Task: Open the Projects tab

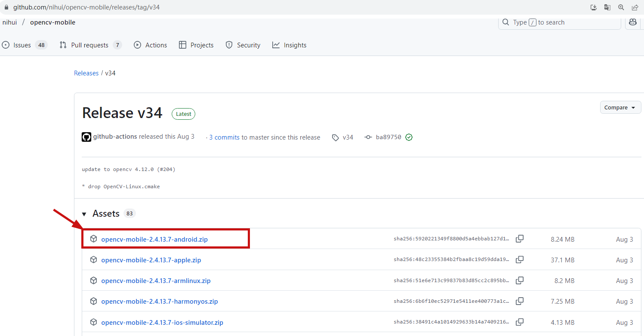Action: coord(196,45)
